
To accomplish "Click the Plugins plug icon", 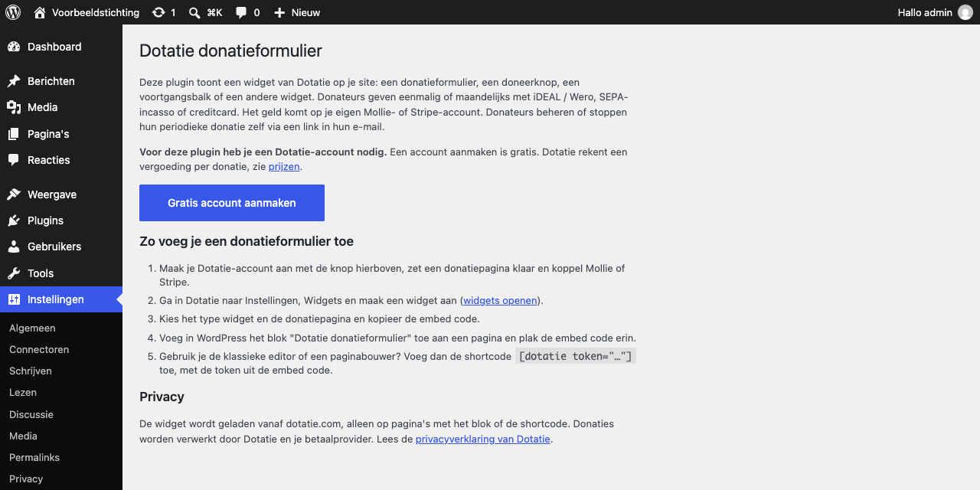I will pyautogui.click(x=14, y=220).
